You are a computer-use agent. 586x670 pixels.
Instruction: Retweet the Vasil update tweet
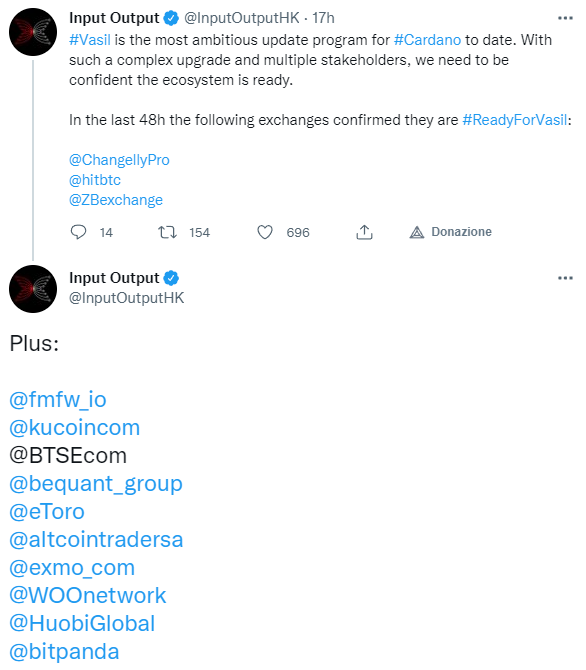tap(167, 232)
